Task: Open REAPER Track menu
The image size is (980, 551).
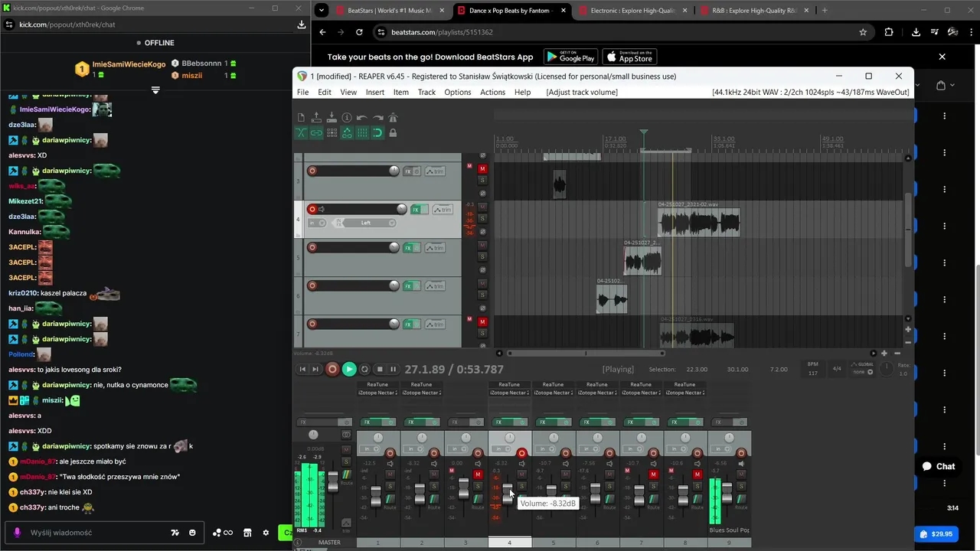Action: (x=426, y=92)
